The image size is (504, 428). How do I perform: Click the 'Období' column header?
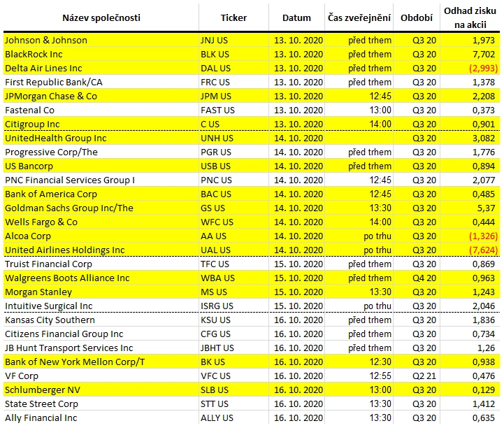coord(417,17)
